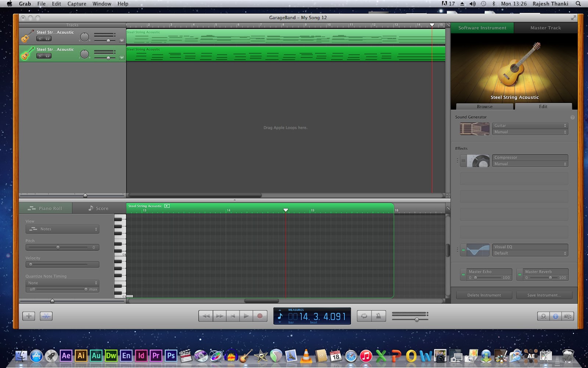The width and height of the screenshot is (588, 368).
Task: Mute the second (selected) Steel String Acoustic track
Action: tap(40, 56)
